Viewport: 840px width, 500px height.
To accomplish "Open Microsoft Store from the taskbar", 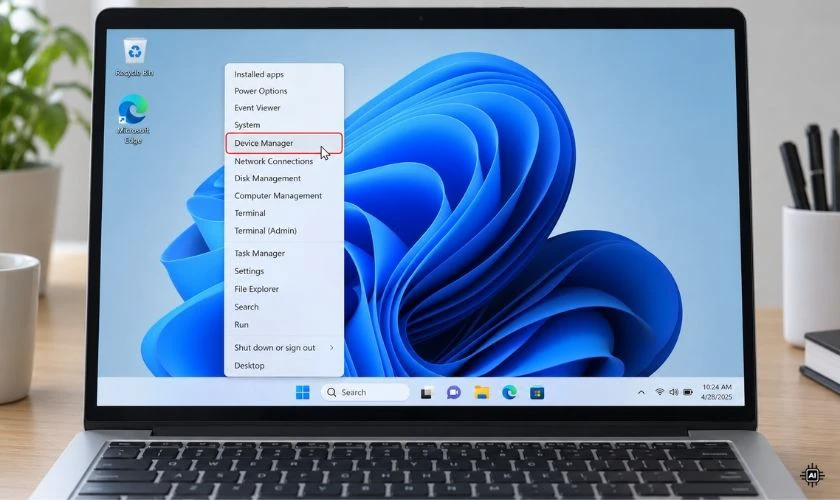I will pos(537,393).
